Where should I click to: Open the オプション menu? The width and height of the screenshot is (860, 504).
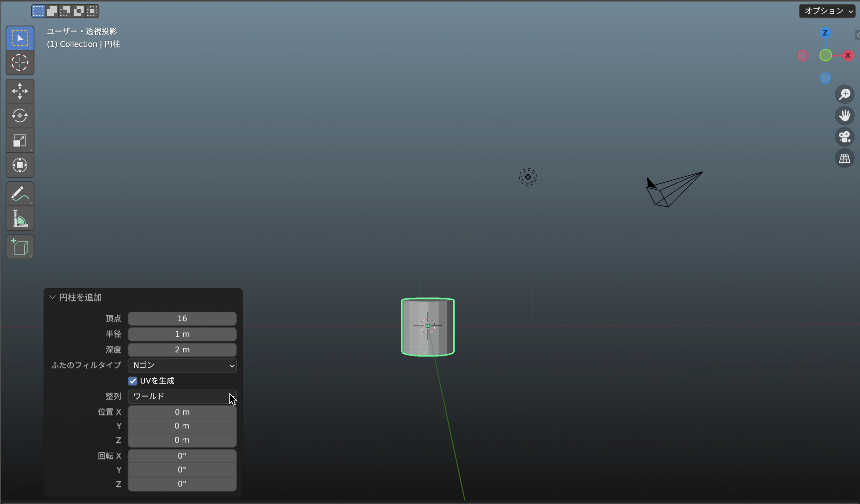(827, 11)
